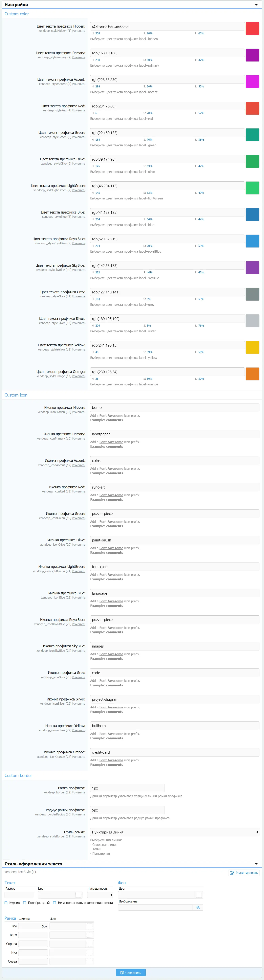Viewport: 264px width, 980px height.
Task: Pick the RoyalBlue prefix color swatch
Action: coord(252,241)
